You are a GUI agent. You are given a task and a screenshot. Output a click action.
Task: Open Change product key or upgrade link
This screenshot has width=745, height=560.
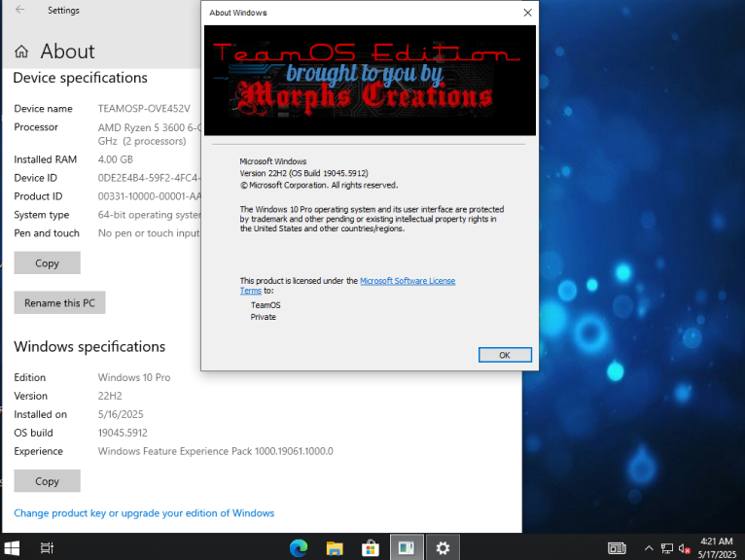coord(144,513)
